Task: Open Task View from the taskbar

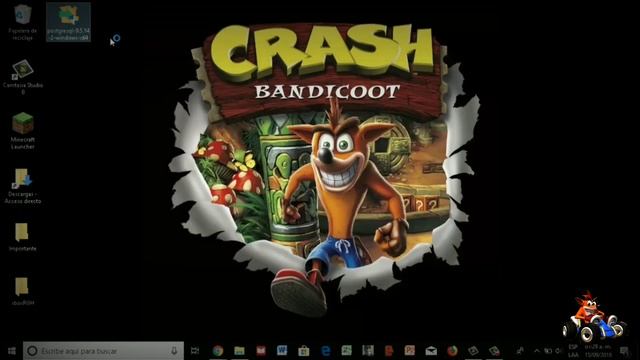Action: tap(195, 351)
